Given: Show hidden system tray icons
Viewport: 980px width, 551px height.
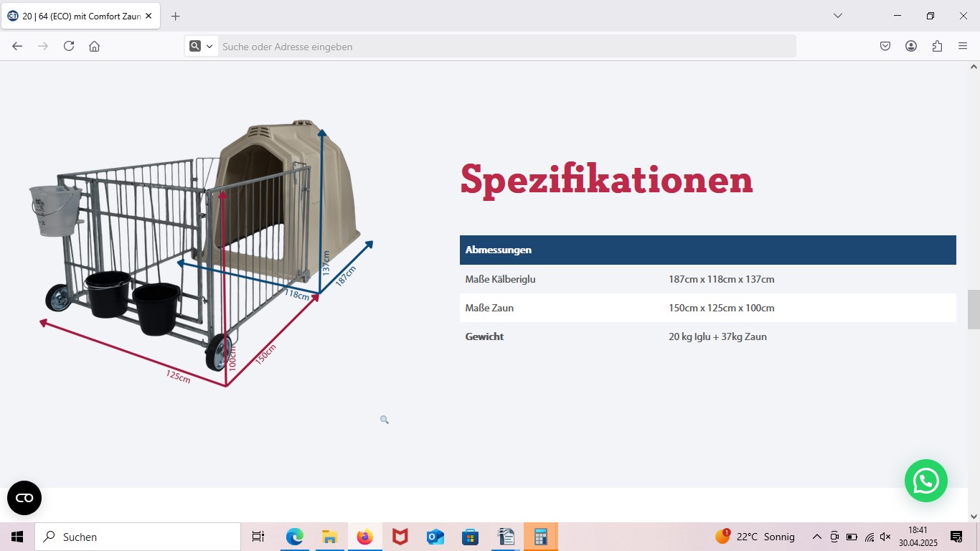Looking at the screenshot, I should (816, 537).
